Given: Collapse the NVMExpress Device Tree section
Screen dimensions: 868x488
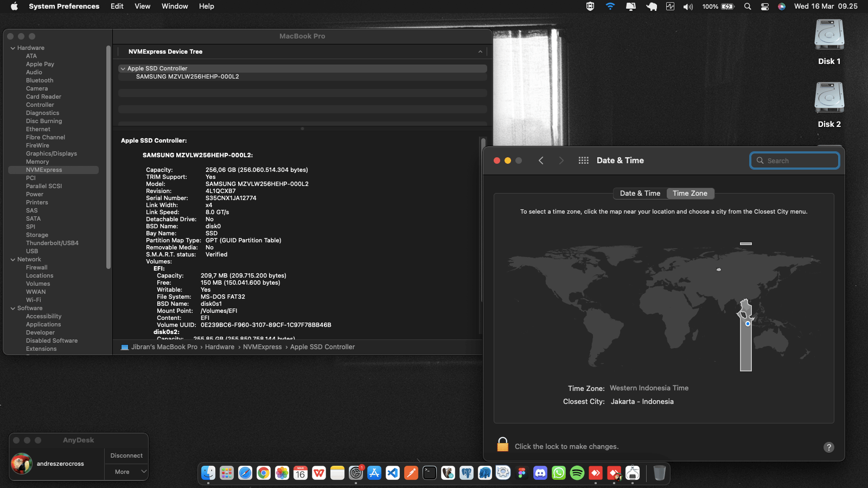Looking at the screenshot, I should click(x=480, y=52).
